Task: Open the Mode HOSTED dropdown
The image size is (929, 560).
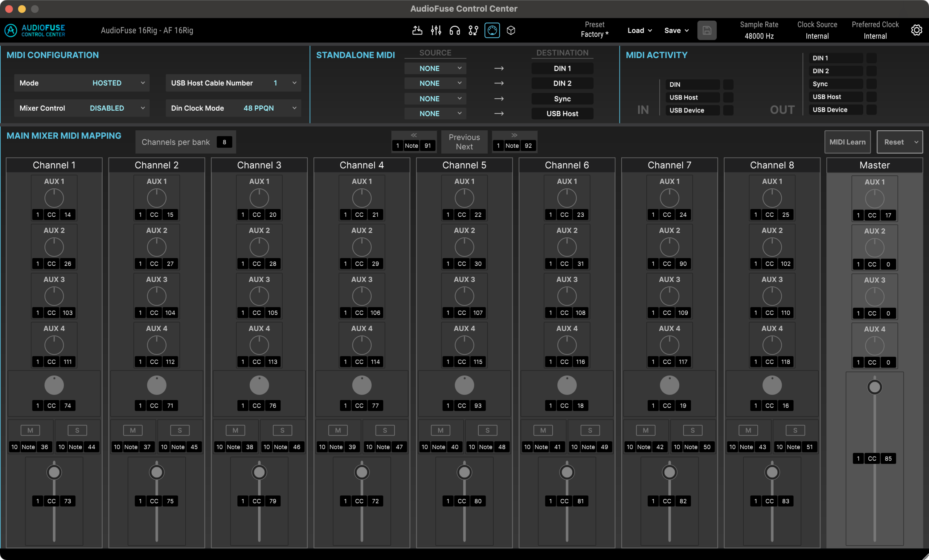Action: pos(82,83)
